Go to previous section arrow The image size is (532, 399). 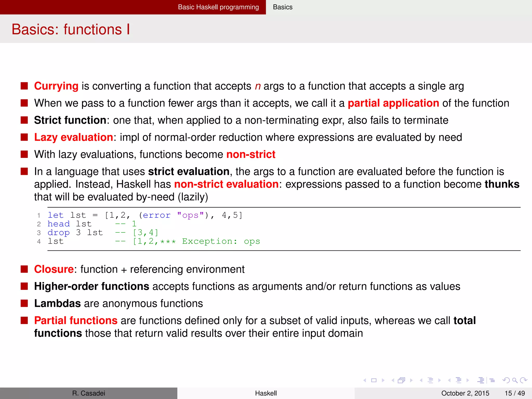click(x=449, y=380)
